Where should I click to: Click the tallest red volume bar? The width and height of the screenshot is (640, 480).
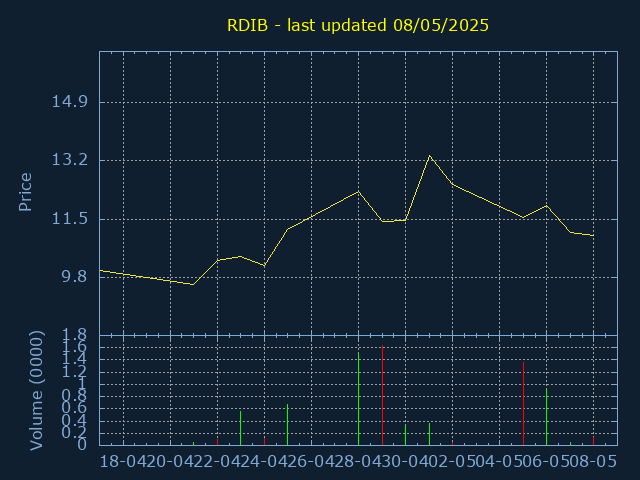(x=382, y=395)
